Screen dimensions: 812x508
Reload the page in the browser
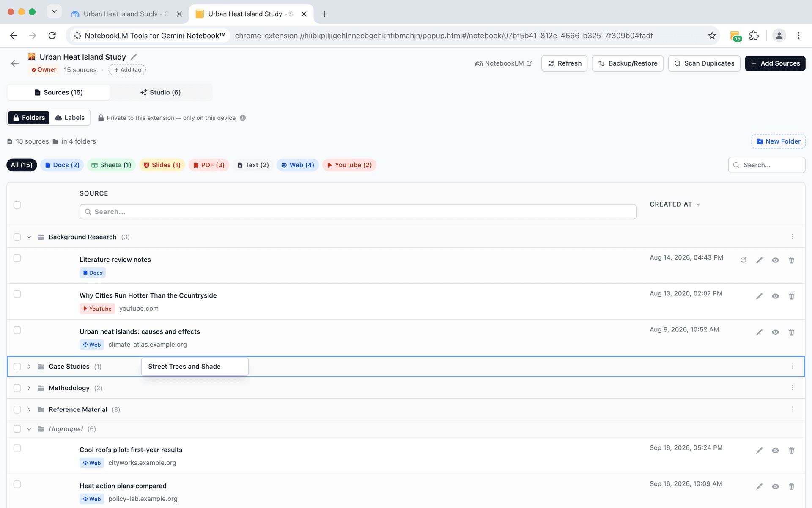pyautogui.click(x=52, y=36)
